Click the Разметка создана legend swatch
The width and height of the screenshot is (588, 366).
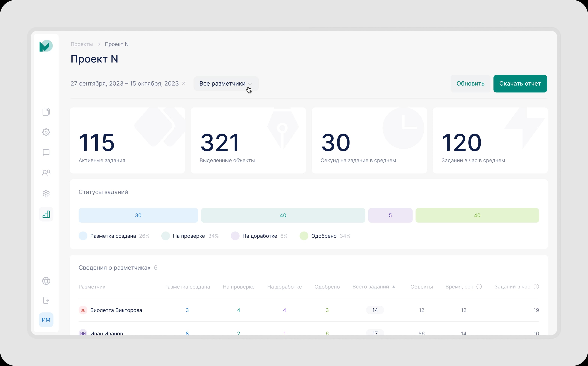(x=83, y=236)
